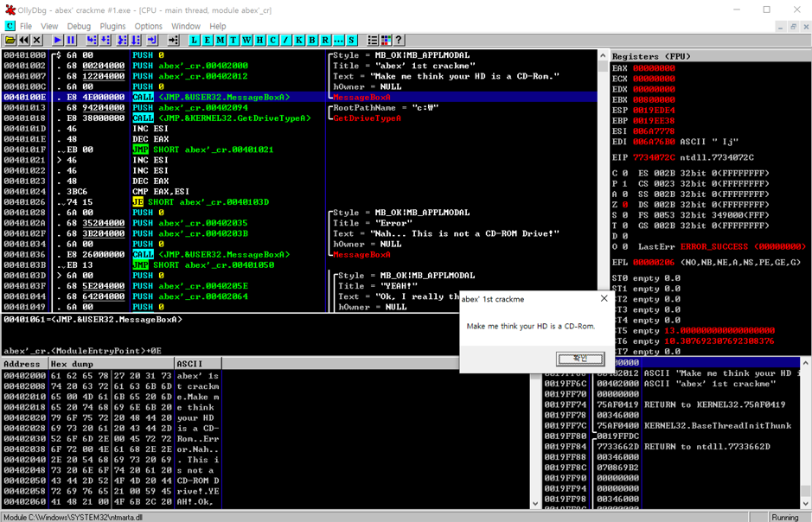The height and width of the screenshot is (522, 812).
Task: Click disassembly scrollbar up arrow
Action: tap(603, 55)
